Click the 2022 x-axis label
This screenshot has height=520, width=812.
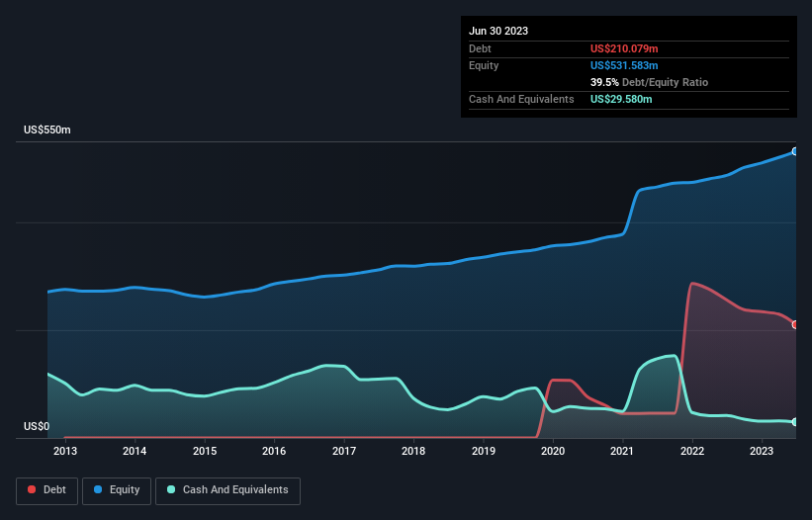point(692,451)
